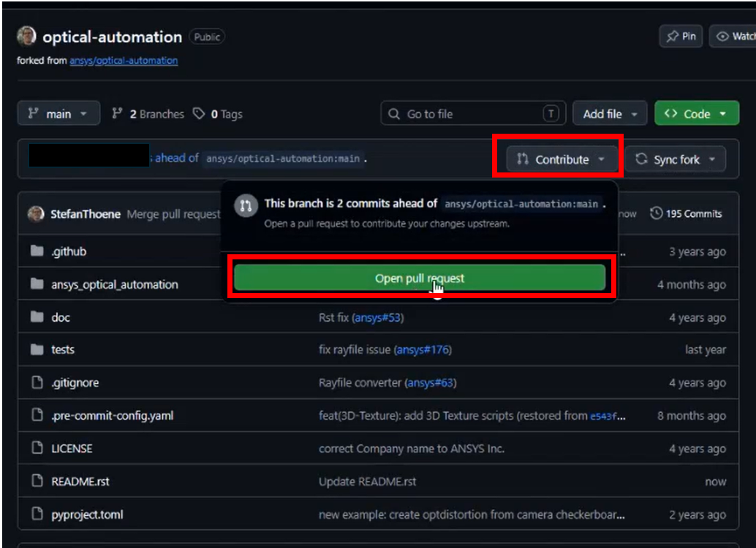This screenshot has width=756, height=548.
Task: Open the .gitignore file
Action: [x=75, y=383]
